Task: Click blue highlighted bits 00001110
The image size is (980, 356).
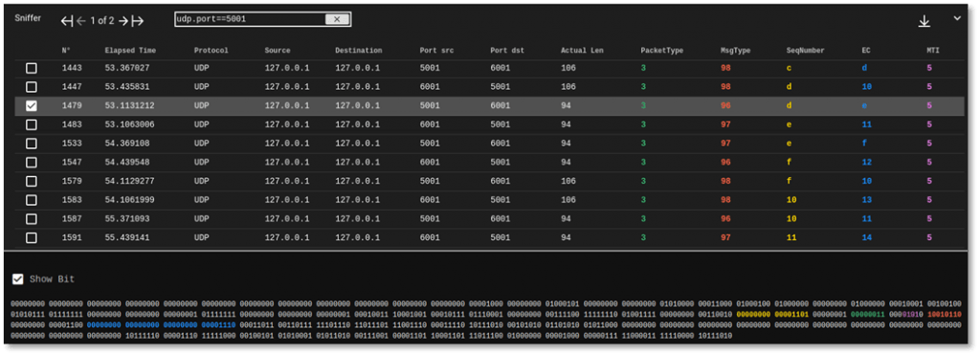Action: 219,324
